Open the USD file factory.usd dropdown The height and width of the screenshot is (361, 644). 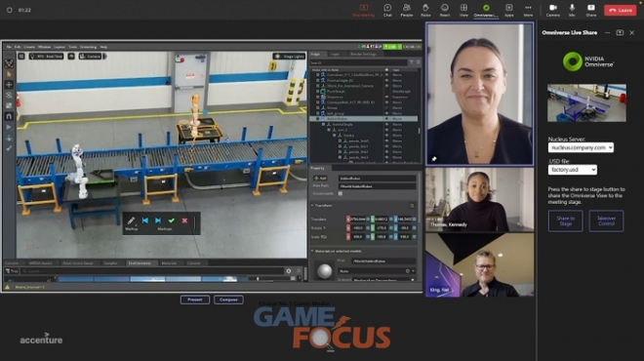coord(572,170)
